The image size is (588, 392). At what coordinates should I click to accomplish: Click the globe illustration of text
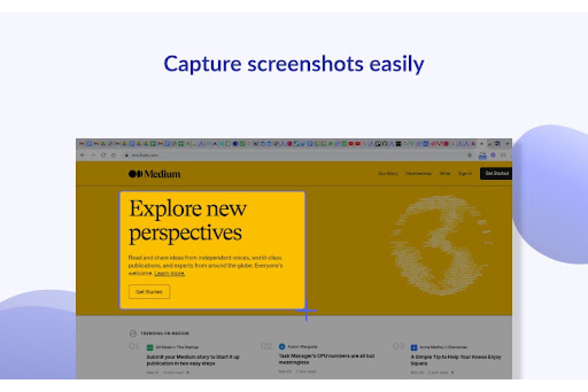click(x=441, y=246)
